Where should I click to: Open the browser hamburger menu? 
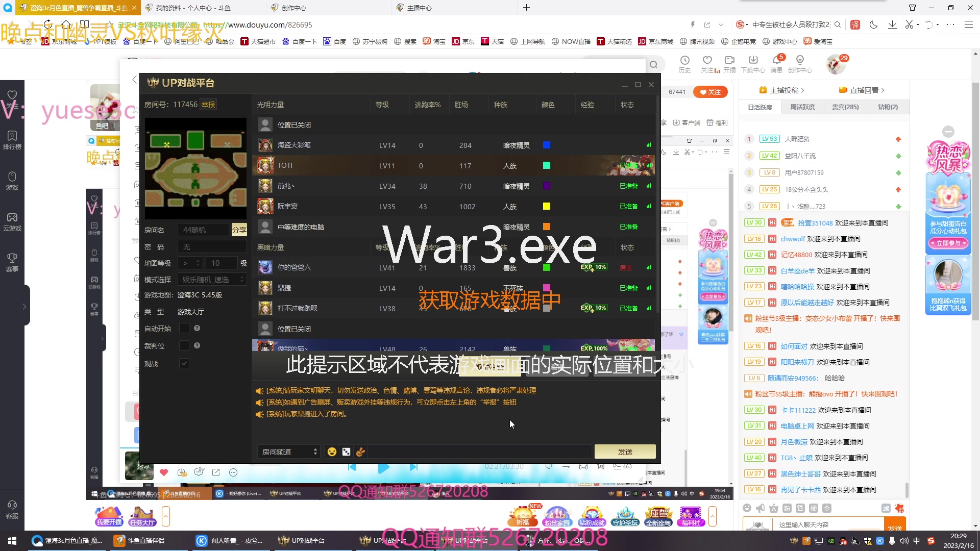[x=968, y=24]
